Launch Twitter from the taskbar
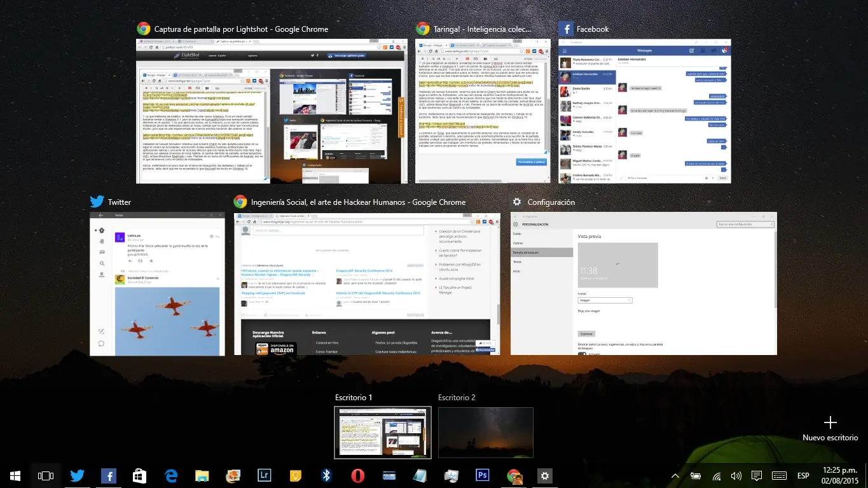Viewport: 868px width, 488px height. coord(77,475)
